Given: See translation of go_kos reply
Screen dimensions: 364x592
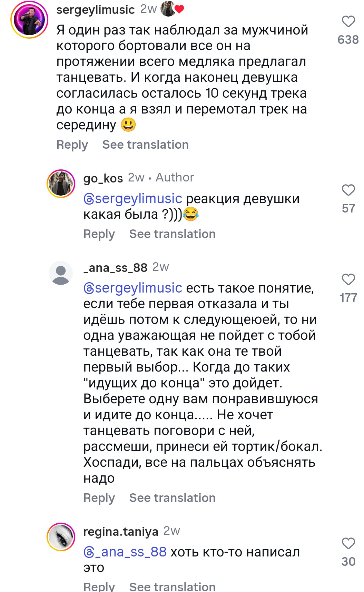Looking at the screenshot, I should tap(172, 234).
